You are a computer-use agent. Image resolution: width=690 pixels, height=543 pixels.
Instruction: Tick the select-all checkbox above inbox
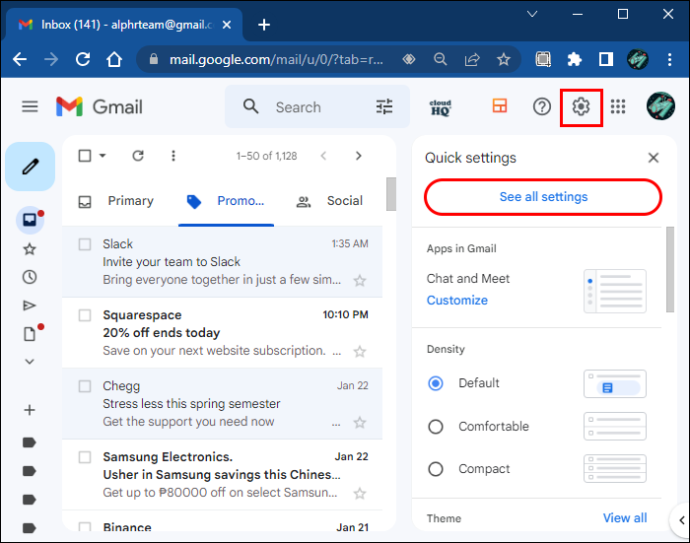pos(84,156)
